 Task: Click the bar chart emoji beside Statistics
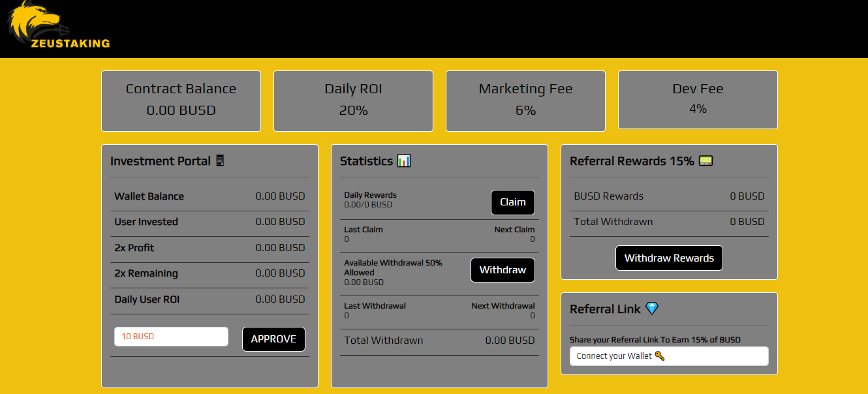pos(404,160)
